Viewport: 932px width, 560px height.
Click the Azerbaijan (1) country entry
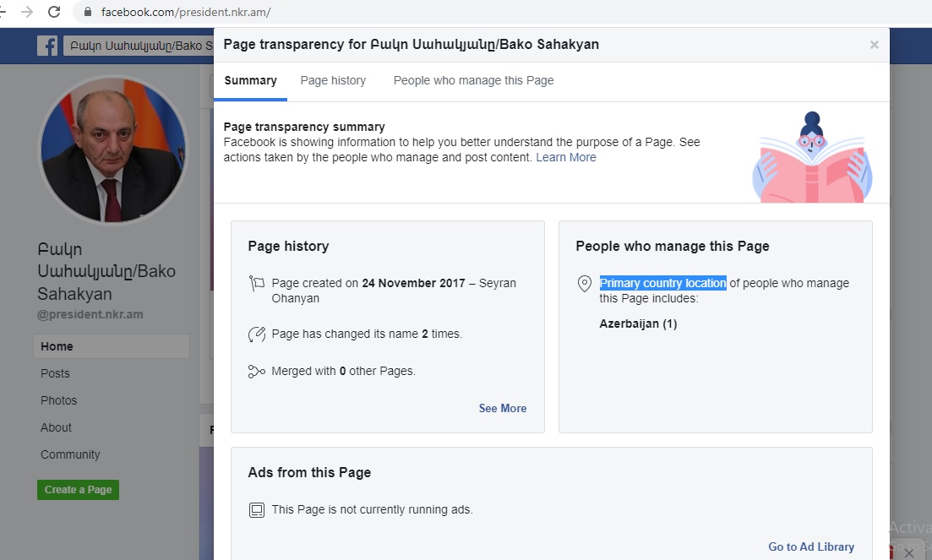638,323
